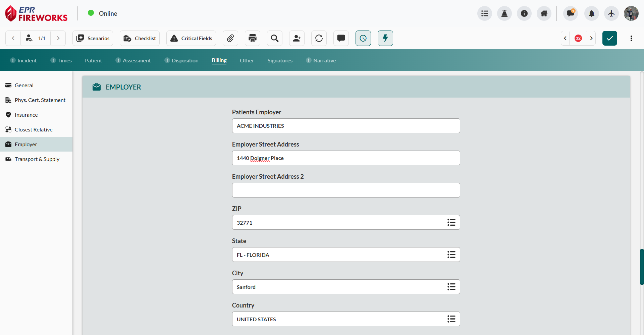Click the print icon in the toolbar
644x335 pixels.
(x=252, y=38)
